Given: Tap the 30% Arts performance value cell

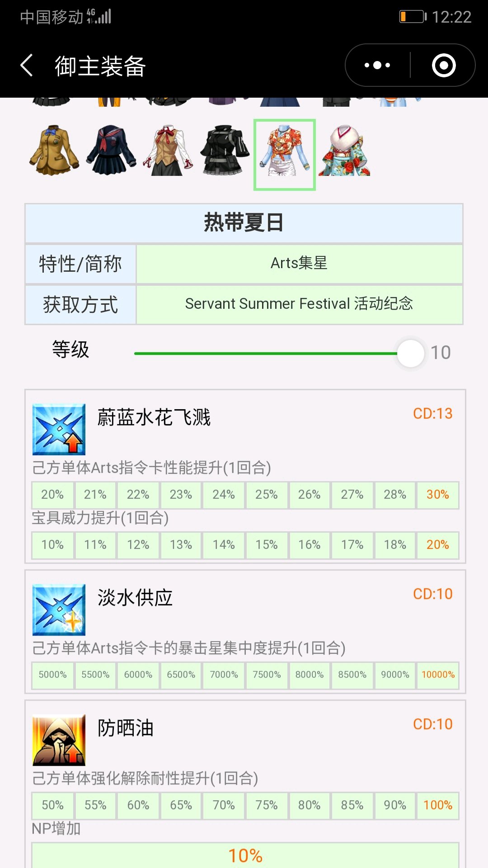Looking at the screenshot, I should [437, 495].
